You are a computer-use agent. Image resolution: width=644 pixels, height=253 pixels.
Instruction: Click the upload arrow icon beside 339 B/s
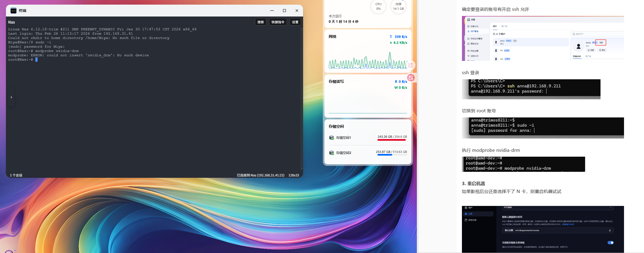pyautogui.click(x=391, y=37)
